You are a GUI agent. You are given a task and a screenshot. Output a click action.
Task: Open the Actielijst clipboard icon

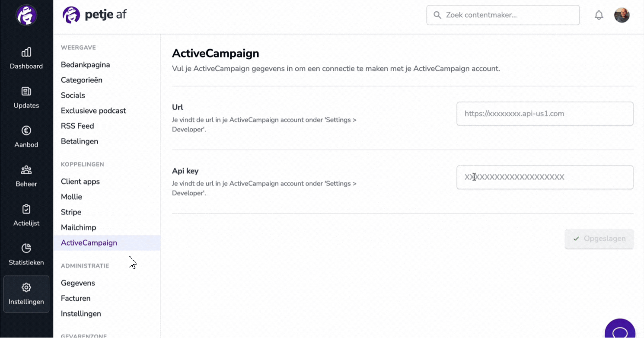pos(26,209)
